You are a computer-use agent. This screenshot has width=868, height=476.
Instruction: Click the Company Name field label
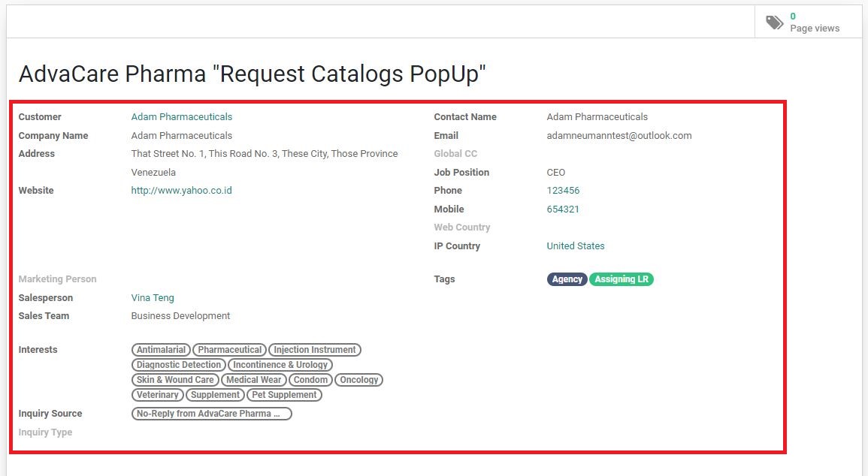pos(53,135)
